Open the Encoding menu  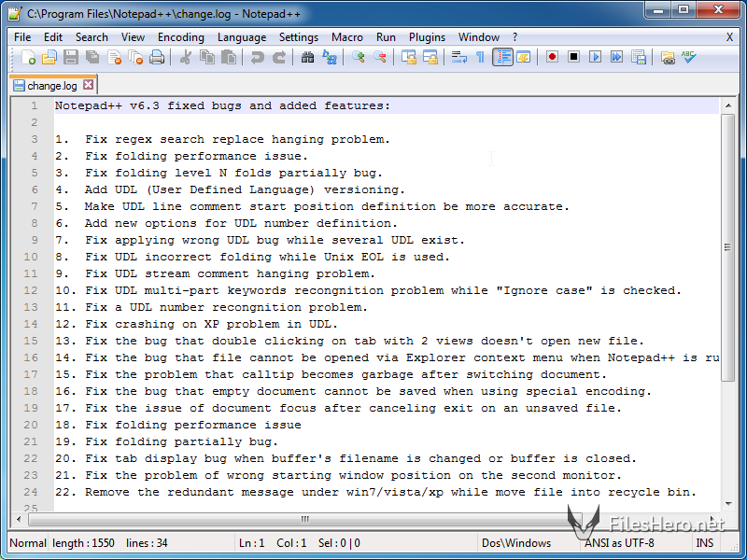click(181, 37)
